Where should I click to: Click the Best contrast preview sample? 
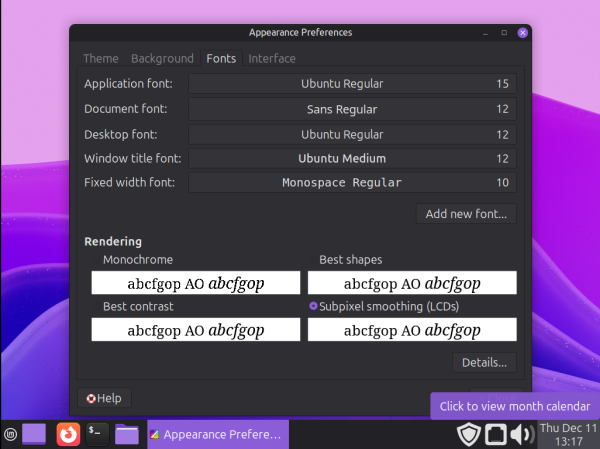[196, 330]
